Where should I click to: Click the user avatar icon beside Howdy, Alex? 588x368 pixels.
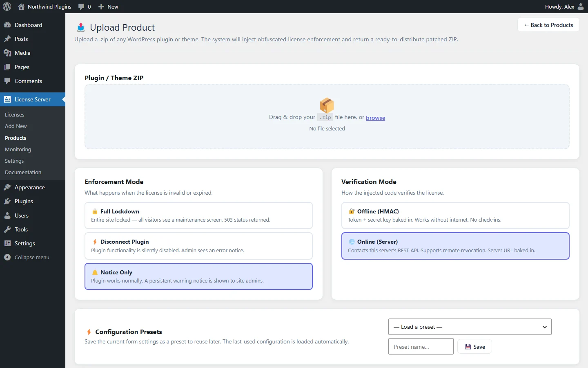point(581,7)
